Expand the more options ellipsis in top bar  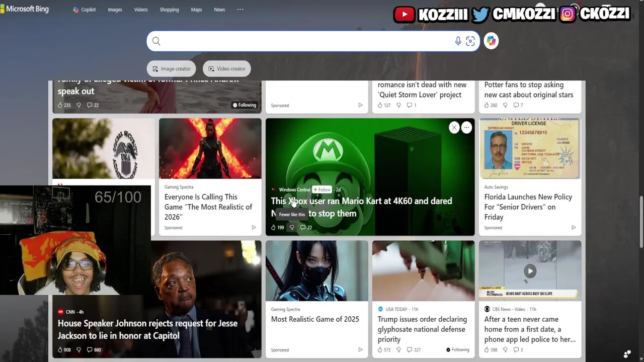[240, 10]
